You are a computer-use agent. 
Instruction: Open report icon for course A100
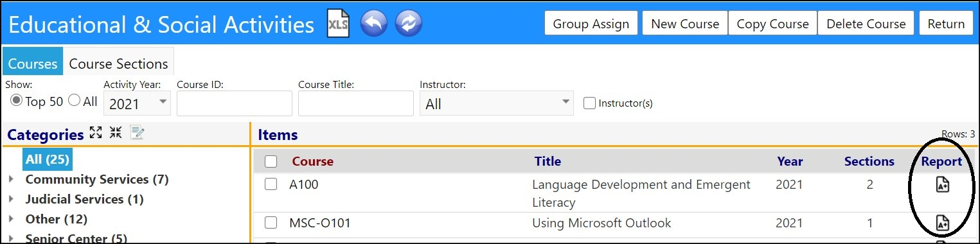point(942,185)
